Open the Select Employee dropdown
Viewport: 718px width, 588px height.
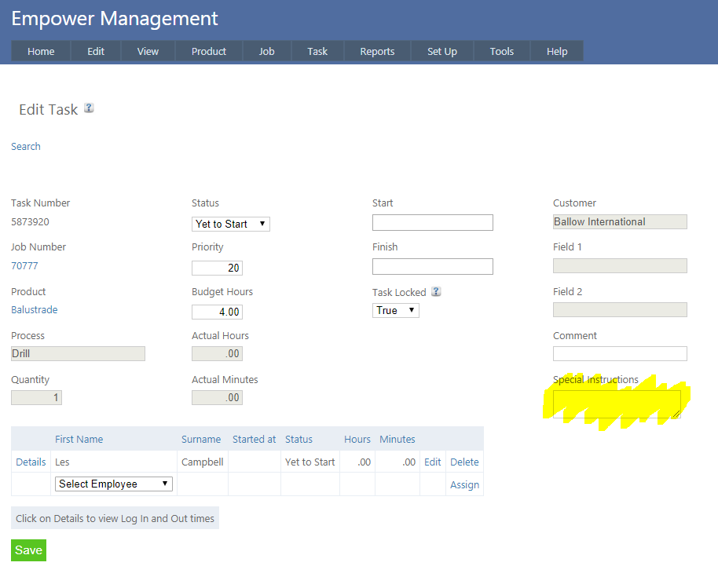114,484
